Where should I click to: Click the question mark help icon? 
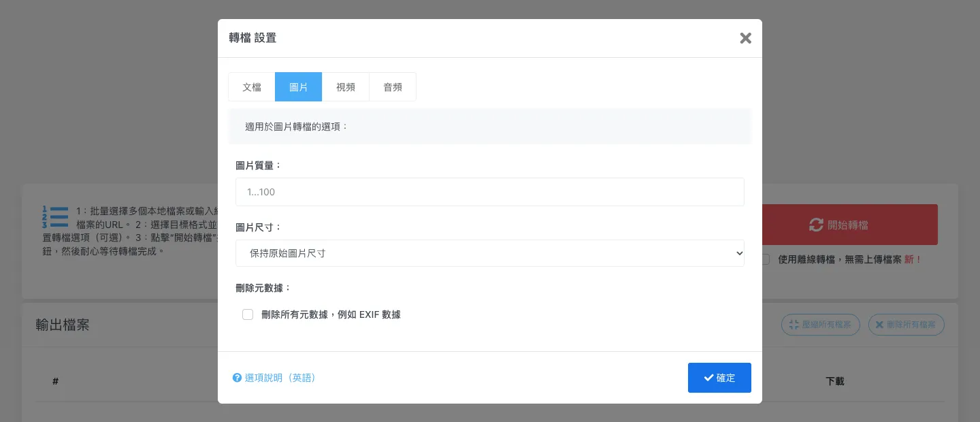[x=237, y=378]
